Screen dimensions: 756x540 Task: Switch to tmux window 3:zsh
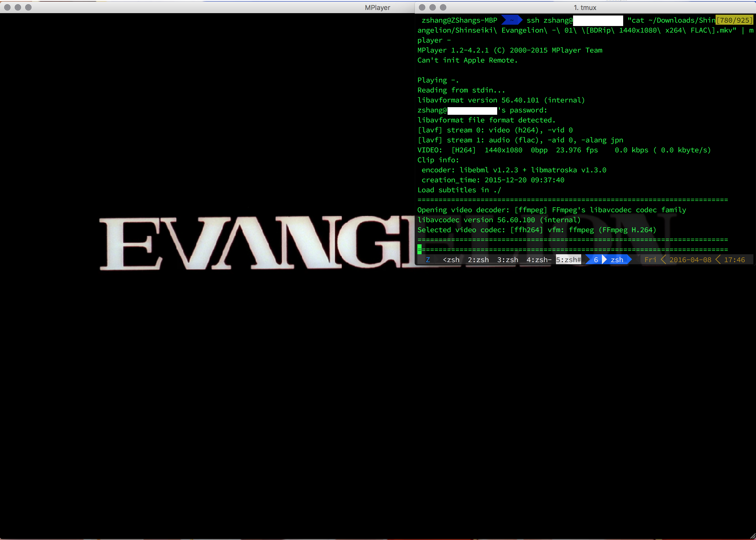pos(507,260)
